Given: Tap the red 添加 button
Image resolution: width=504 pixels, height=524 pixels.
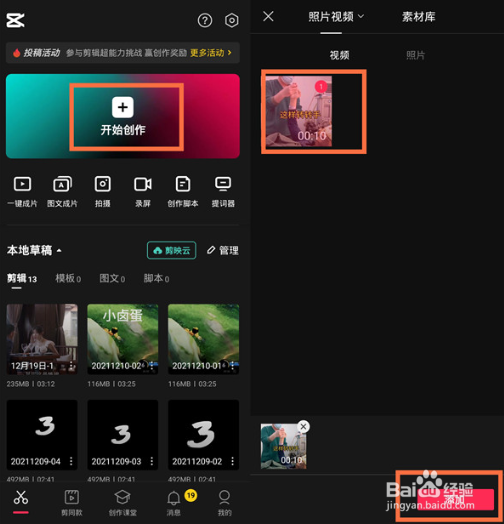Looking at the screenshot, I should pyautogui.click(x=456, y=499).
